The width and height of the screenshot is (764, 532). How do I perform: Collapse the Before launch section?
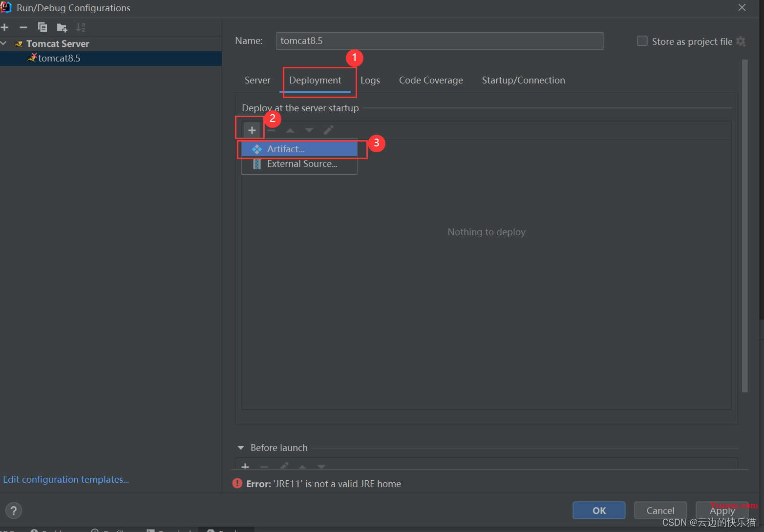pos(241,448)
